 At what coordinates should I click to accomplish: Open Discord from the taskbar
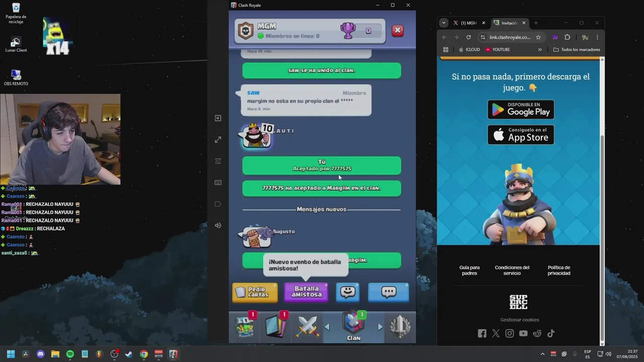pos(40,354)
